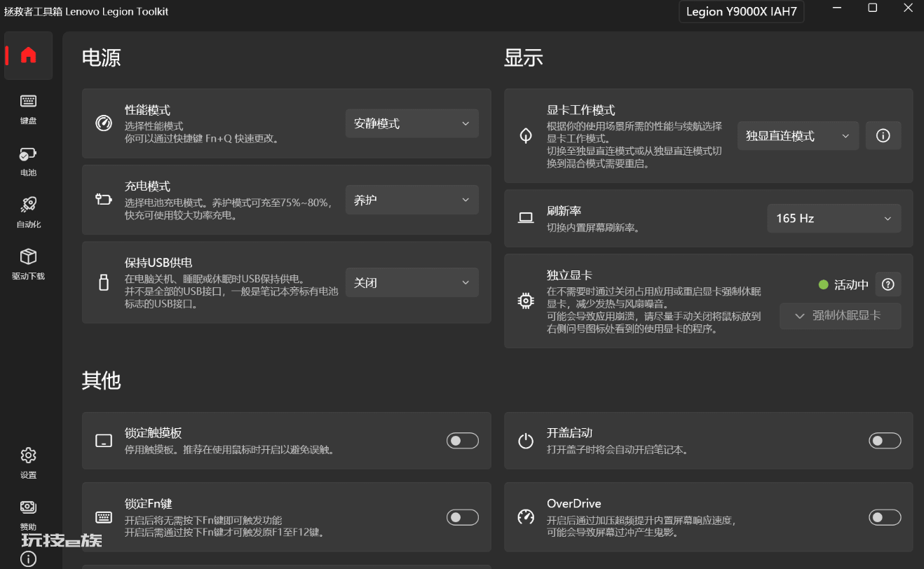This screenshot has width=924, height=569.
Task: Click the 开盖启动 row title
Action: [x=570, y=433]
